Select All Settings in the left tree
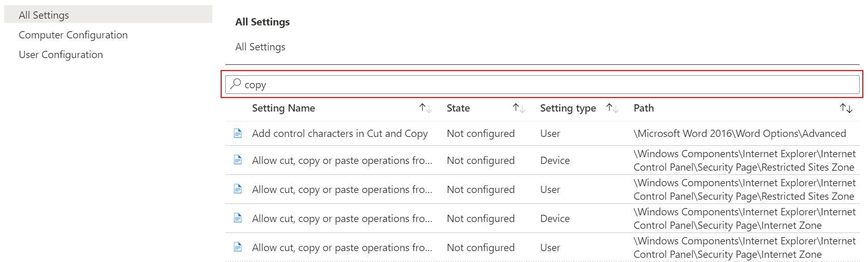 tap(108, 15)
